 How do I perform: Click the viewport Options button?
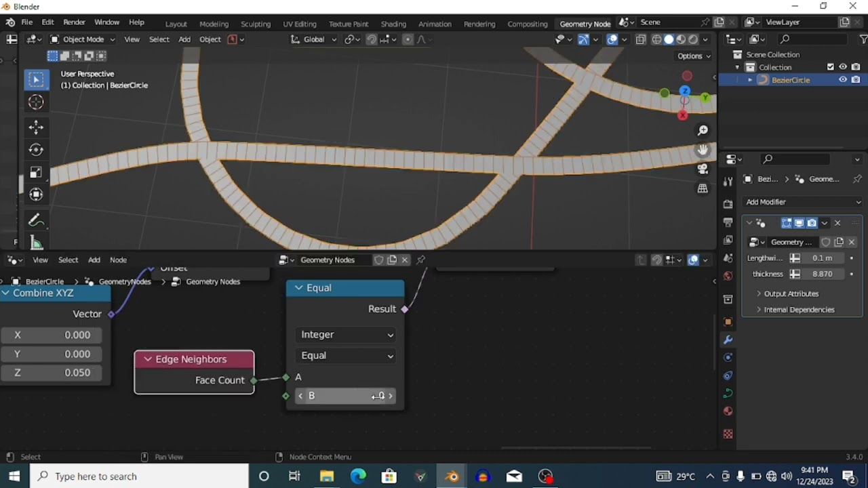click(693, 56)
